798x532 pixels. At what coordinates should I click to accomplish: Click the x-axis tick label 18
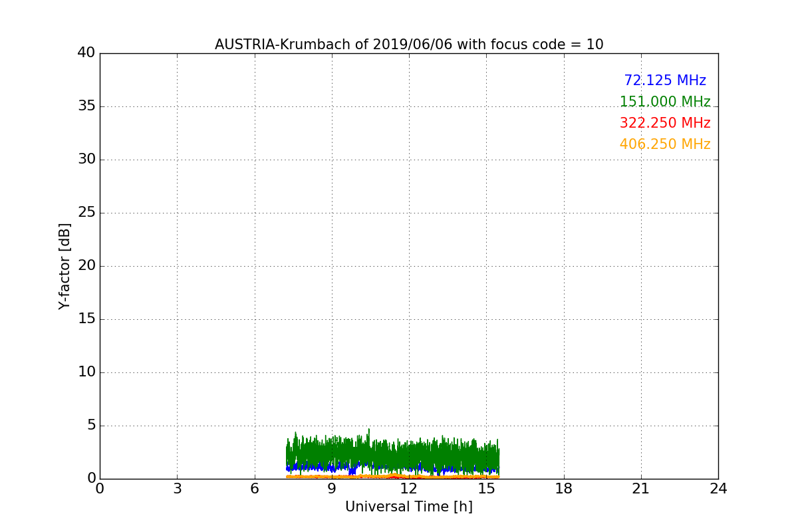[x=564, y=489]
